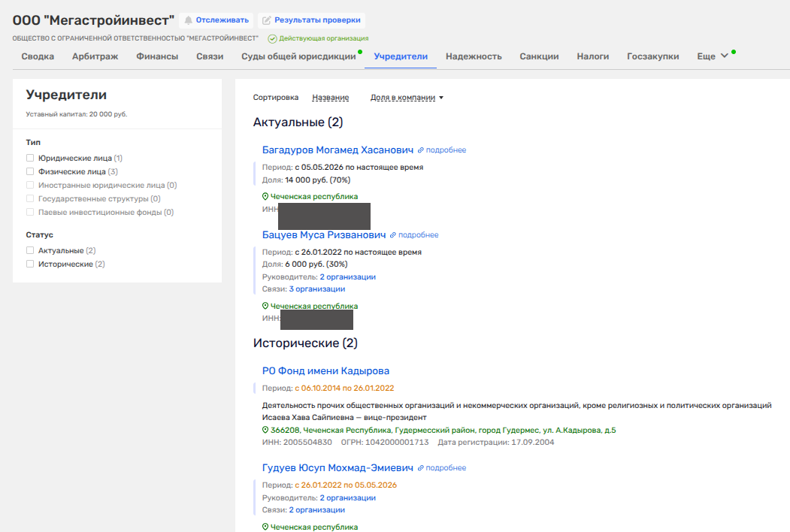Screen dimensions: 790x532
Task: Click period с 06.10.2014 по 26.01.2022
Action: [344, 388]
